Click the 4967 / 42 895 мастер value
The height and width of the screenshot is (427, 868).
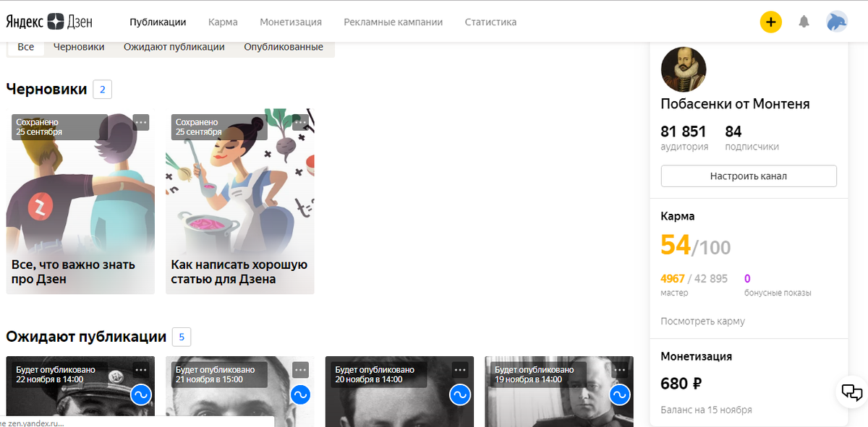click(x=694, y=279)
